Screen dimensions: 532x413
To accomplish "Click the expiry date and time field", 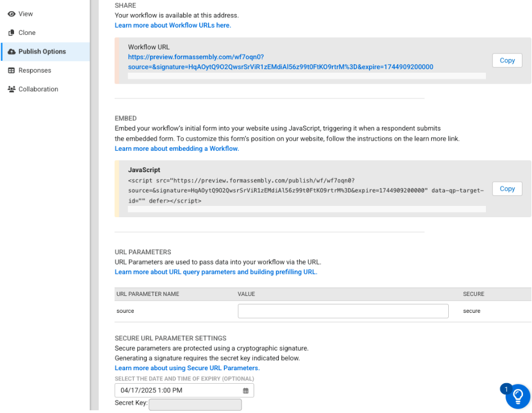I will [180, 390].
